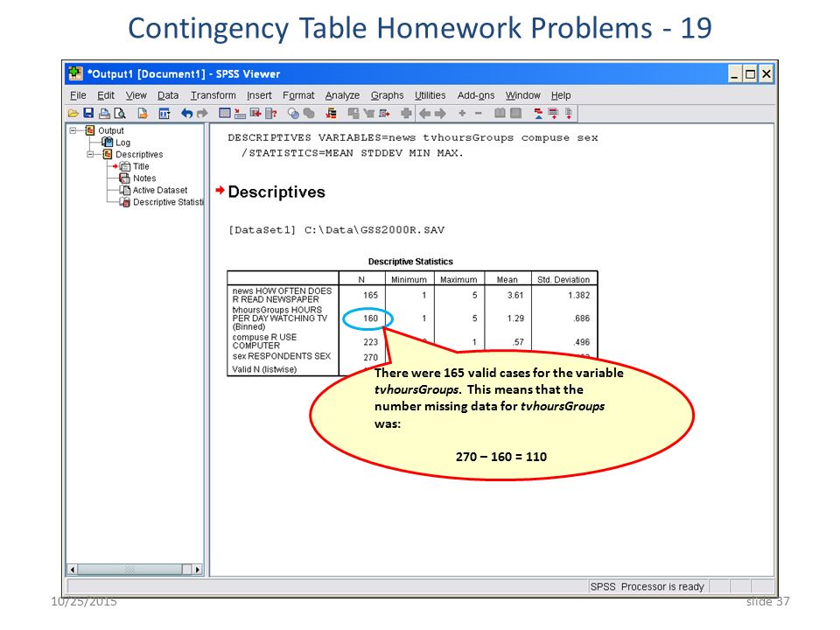
Task: Select the Active Dataset outline item
Action: pyautogui.click(x=160, y=190)
